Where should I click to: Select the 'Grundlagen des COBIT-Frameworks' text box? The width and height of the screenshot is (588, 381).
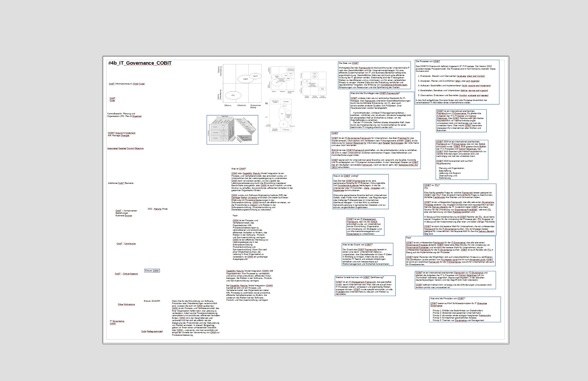(x=382, y=110)
